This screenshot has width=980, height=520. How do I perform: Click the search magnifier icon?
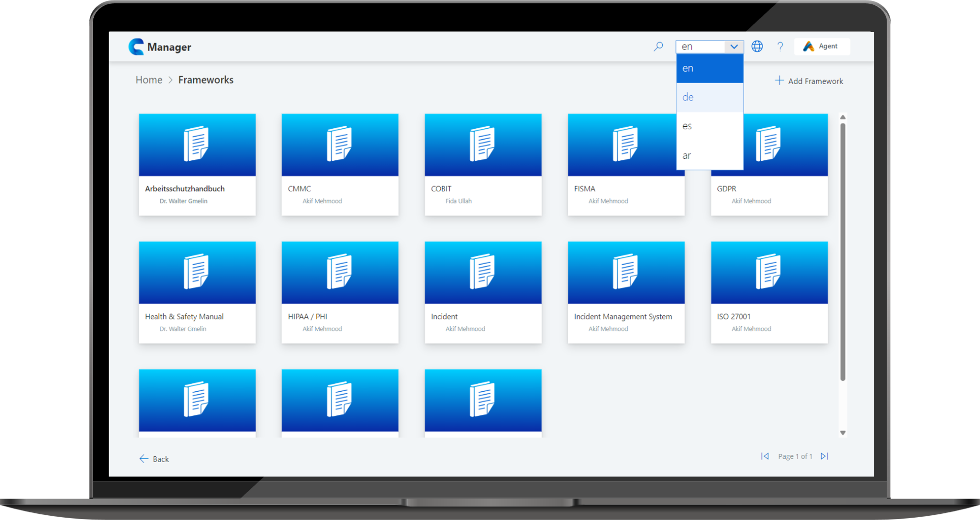pyautogui.click(x=658, y=46)
